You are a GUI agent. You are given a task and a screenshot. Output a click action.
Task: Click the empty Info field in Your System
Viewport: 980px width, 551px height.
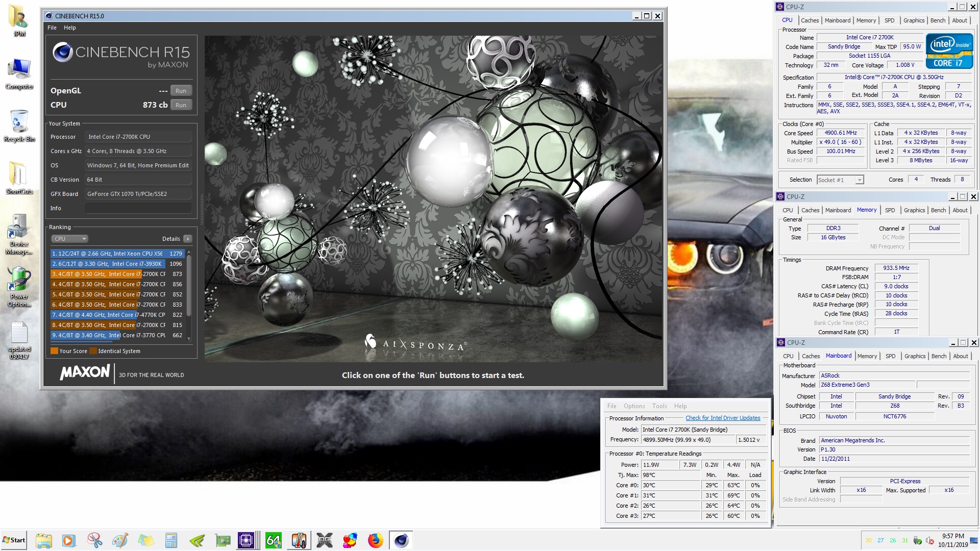[x=138, y=208]
